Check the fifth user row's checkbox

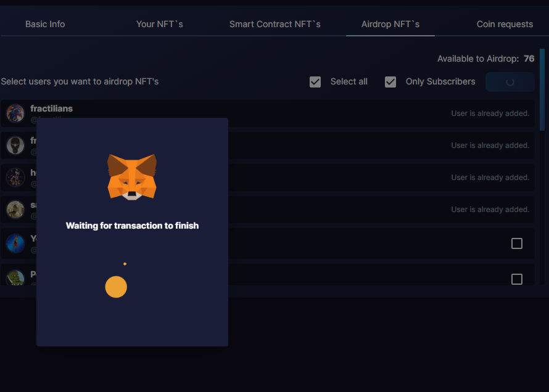(x=517, y=243)
